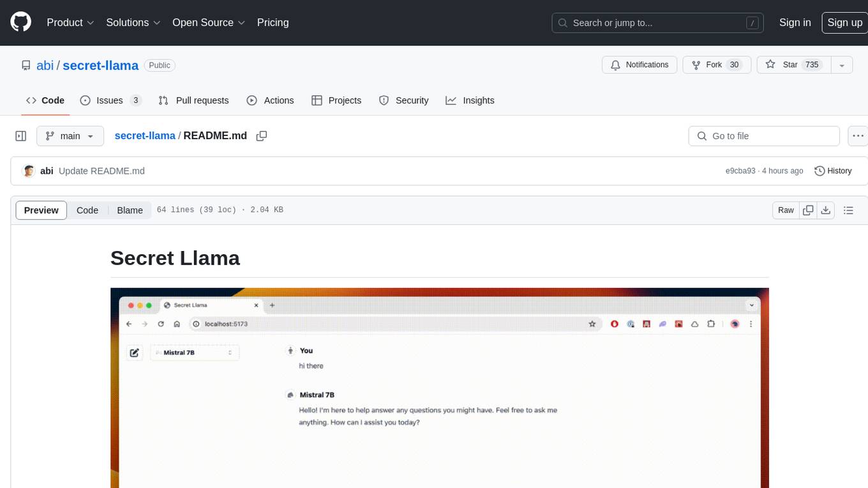Download the raw file
The image size is (868, 488).
(826, 210)
